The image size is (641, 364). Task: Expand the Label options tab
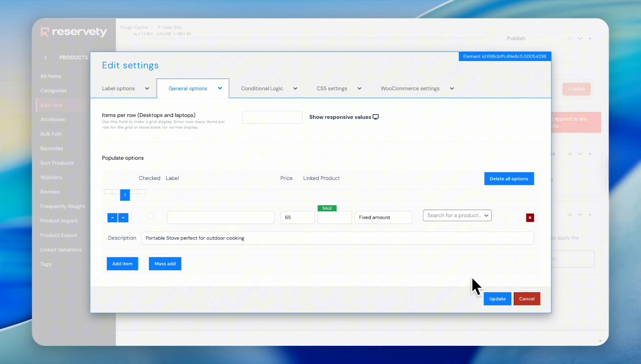125,88
